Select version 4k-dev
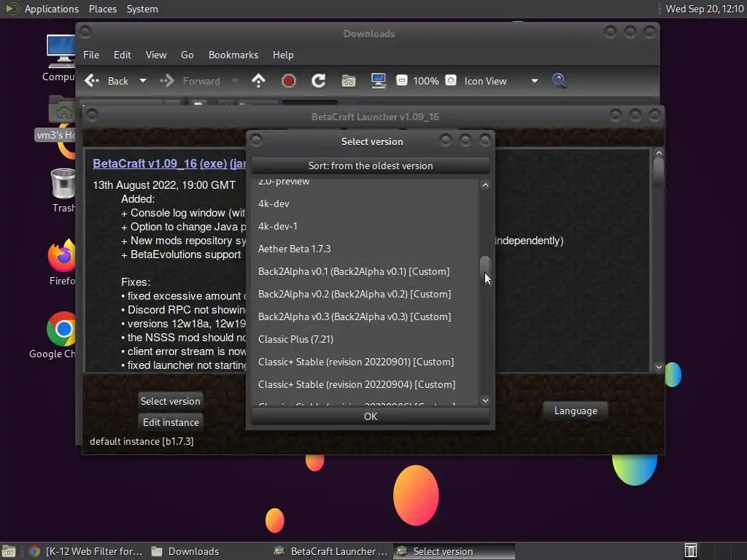747x560 pixels. click(364, 203)
